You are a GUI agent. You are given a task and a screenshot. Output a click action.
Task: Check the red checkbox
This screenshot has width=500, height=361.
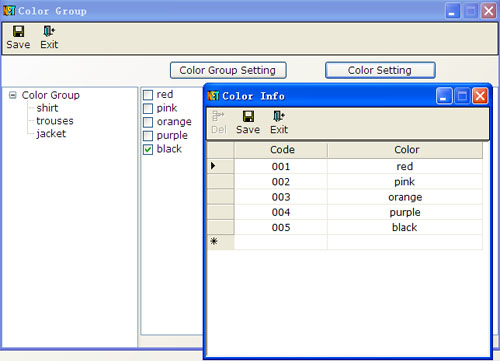(148, 95)
